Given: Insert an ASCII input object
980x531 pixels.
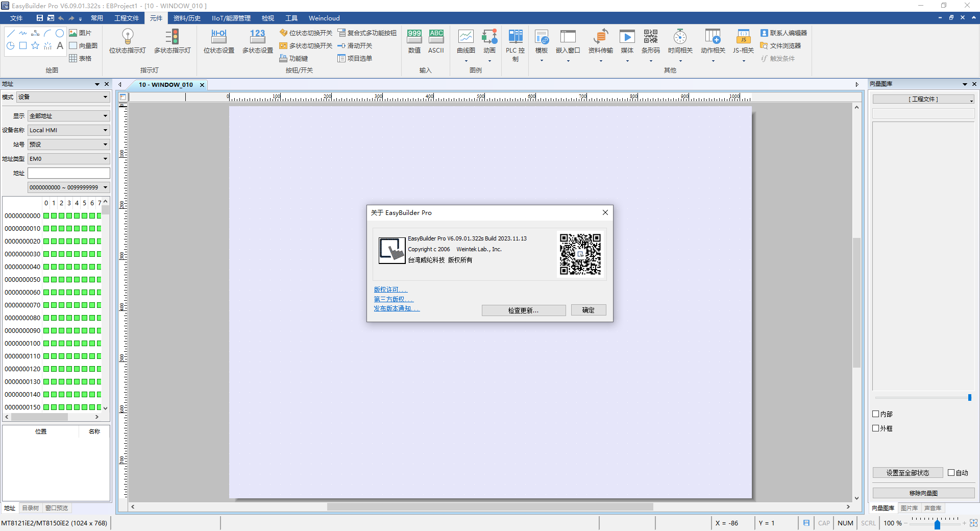Looking at the screenshot, I should (x=436, y=41).
